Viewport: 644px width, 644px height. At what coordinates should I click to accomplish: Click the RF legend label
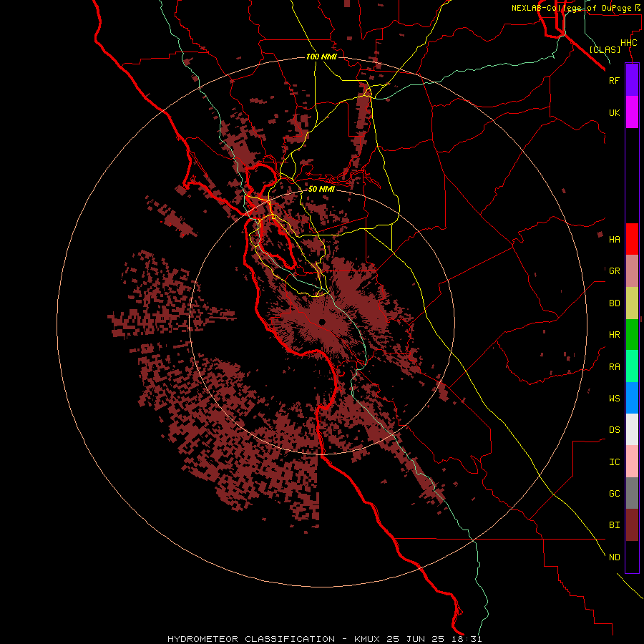click(x=614, y=80)
